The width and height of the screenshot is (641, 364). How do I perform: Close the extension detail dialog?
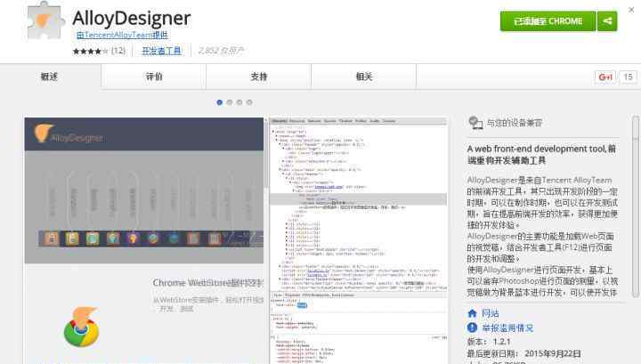tap(631, 10)
